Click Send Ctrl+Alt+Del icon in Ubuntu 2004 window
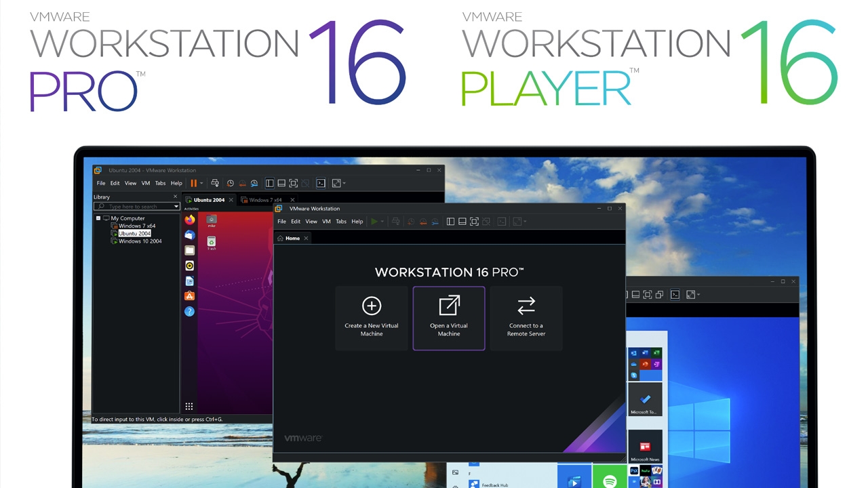The width and height of the screenshot is (868, 488). tap(215, 183)
